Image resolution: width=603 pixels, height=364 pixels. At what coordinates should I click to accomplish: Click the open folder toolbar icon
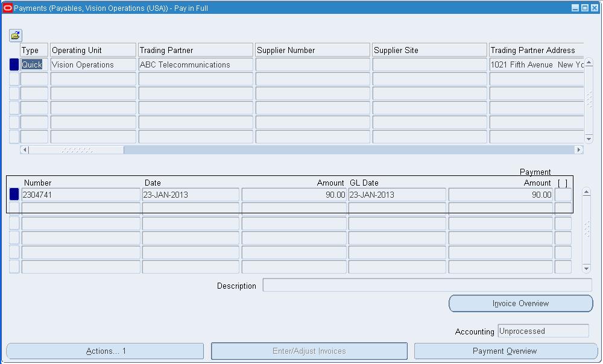[15, 34]
